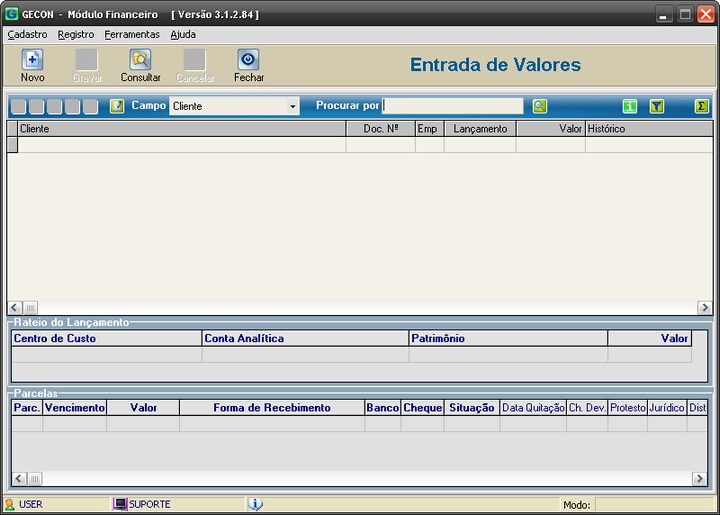Click the Parcelas horizontal scroll thumb
The height and width of the screenshot is (515, 720).
(34, 479)
